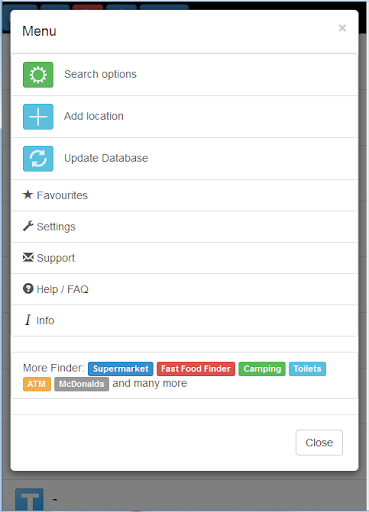
Task: Click the Settings wrench icon
Action: pyautogui.click(x=28, y=226)
